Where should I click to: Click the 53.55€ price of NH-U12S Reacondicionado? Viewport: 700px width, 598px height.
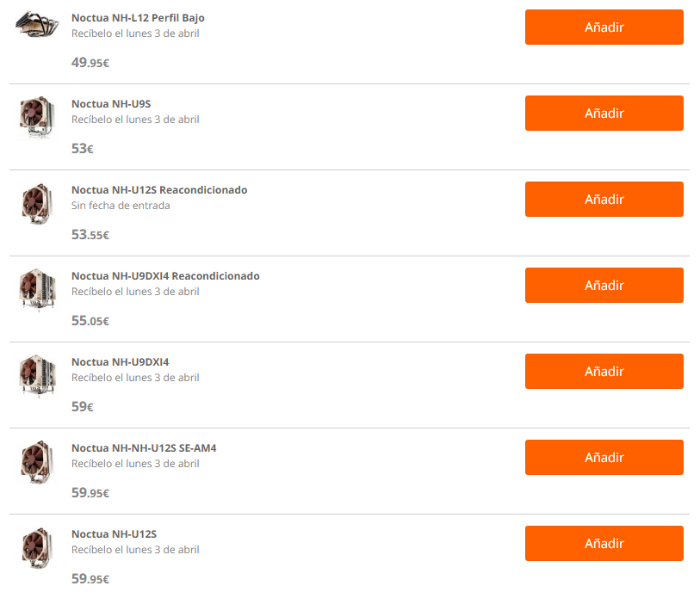pyautogui.click(x=90, y=235)
